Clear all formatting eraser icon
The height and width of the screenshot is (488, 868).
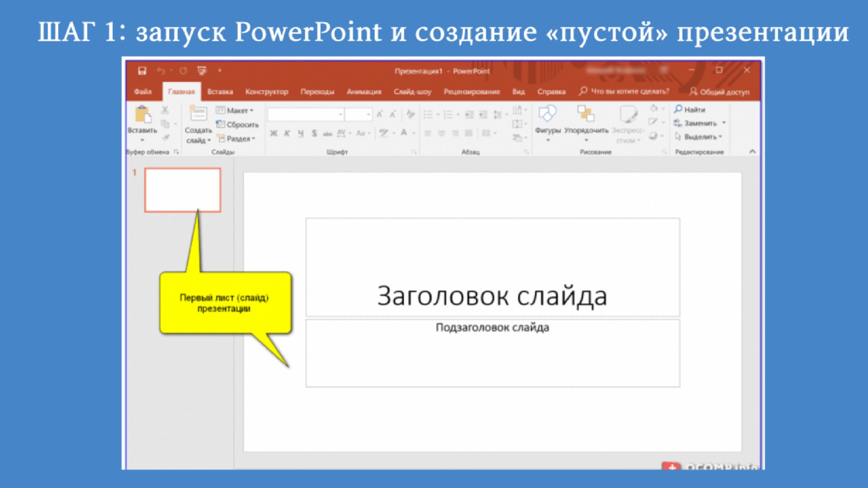pos(410,114)
